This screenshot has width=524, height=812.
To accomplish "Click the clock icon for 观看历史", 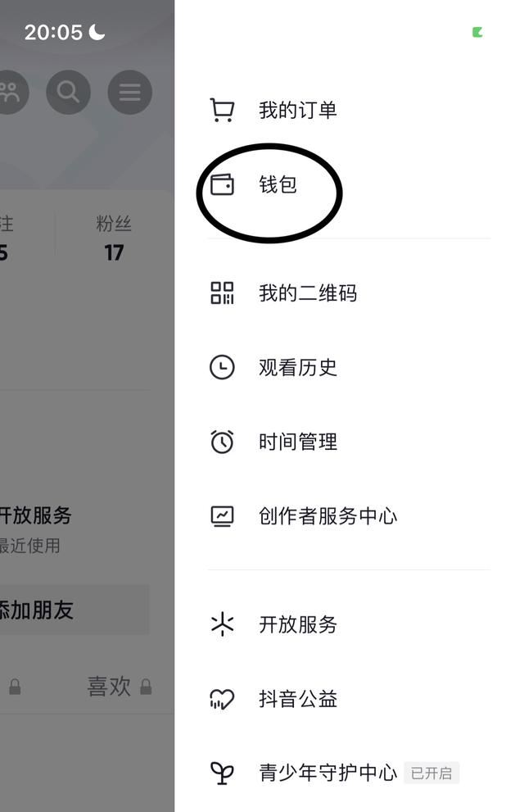I will pos(221,367).
